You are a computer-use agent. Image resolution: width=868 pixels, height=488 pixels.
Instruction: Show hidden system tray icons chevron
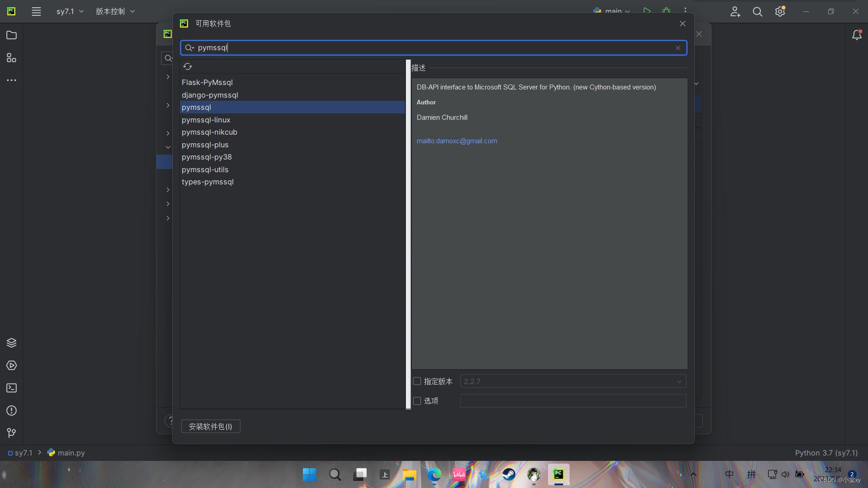click(693, 474)
